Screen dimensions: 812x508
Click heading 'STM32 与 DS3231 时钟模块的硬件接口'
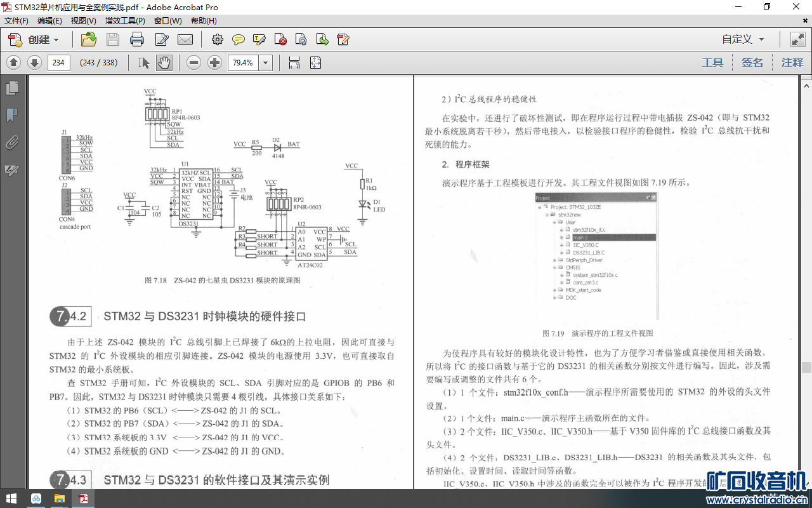coord(205,316)
